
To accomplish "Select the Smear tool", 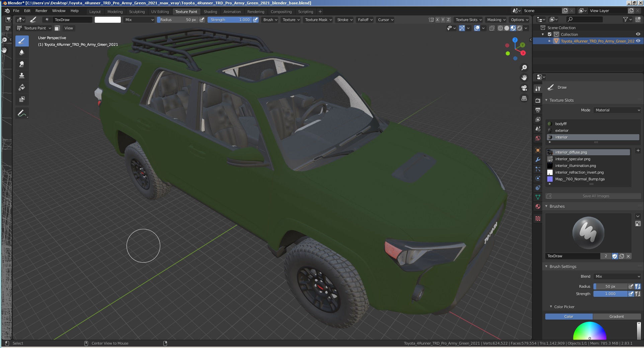I will pyautogui.click(x=22, y=64).
